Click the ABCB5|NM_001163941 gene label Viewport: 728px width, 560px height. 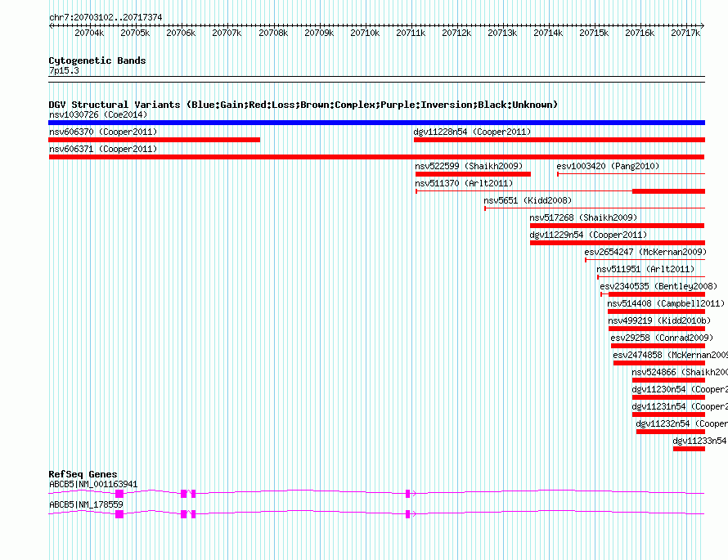[x=93, y=484]
